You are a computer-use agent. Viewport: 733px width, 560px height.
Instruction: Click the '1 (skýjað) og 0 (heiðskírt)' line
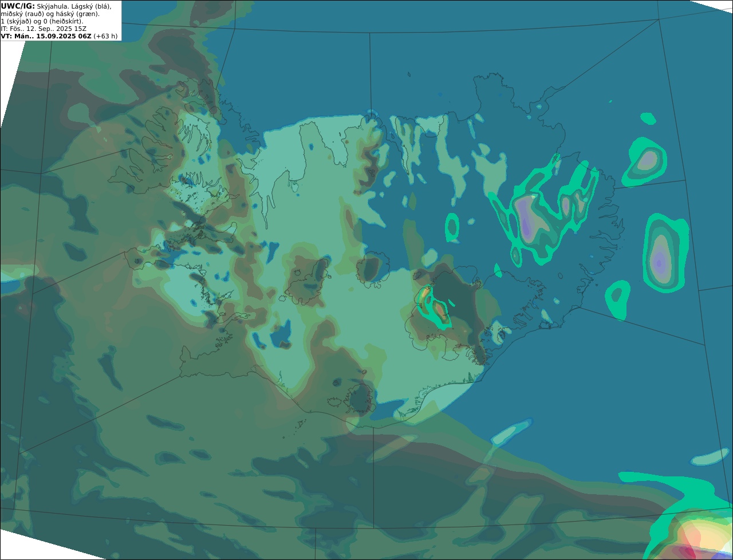(x=42, y=21)
